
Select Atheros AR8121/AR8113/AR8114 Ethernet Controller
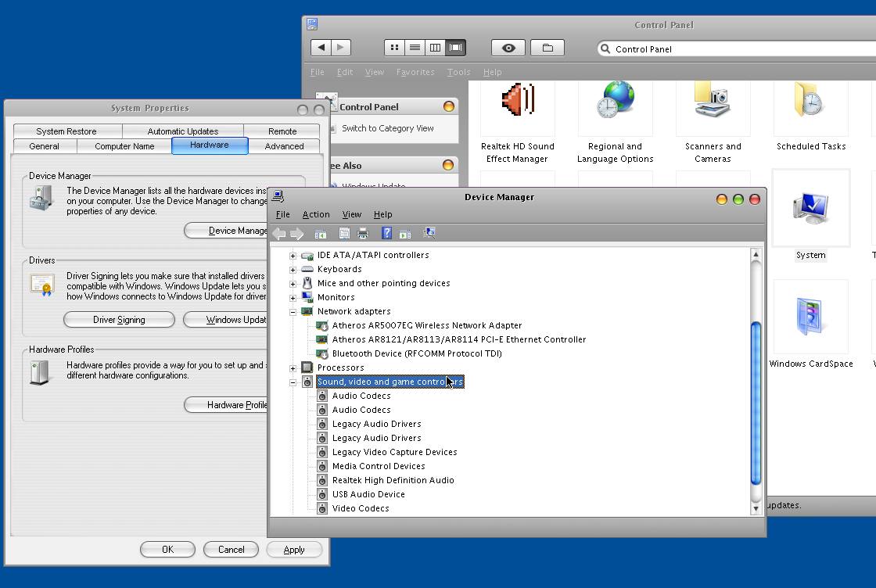[458, 339]
